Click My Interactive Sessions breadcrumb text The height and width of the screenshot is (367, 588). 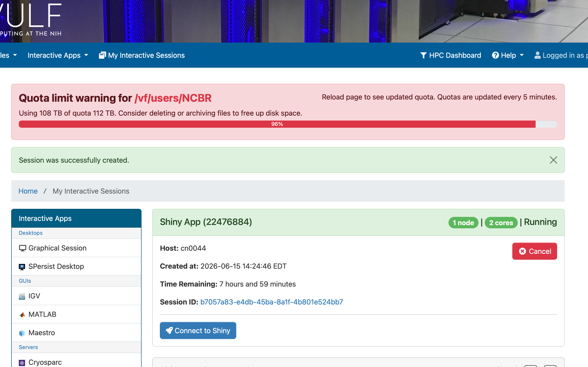91,191
